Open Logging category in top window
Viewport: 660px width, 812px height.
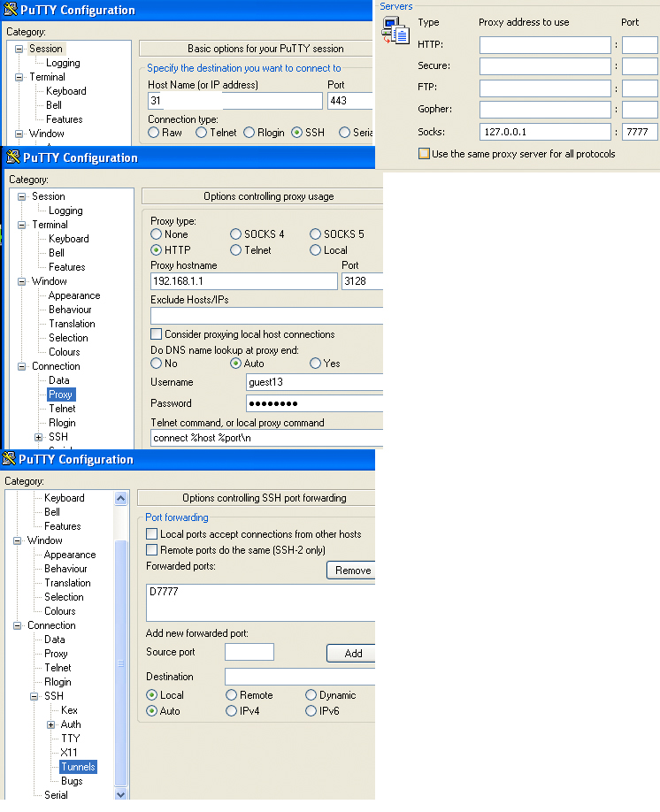point(63,63)
